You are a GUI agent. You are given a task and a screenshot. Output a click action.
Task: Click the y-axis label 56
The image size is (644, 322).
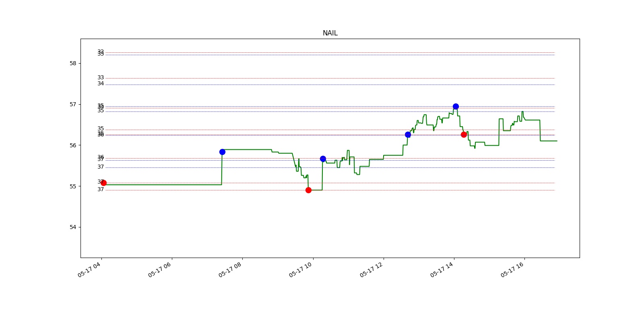point(73,145)
